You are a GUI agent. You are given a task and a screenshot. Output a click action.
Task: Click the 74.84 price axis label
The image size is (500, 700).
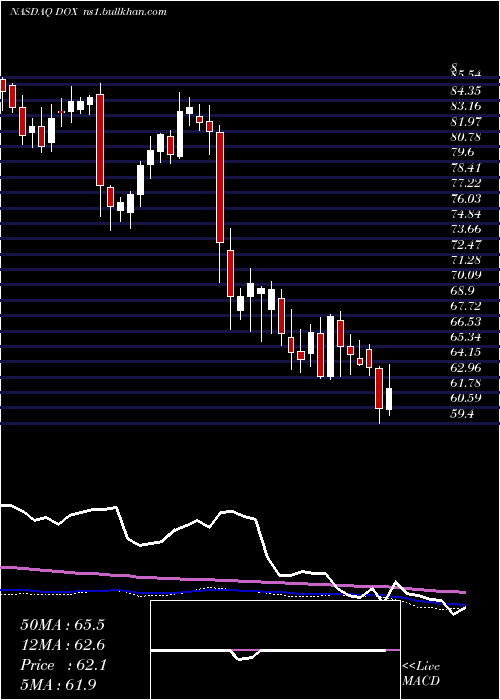pyautogui.click(x=466, y=214)
